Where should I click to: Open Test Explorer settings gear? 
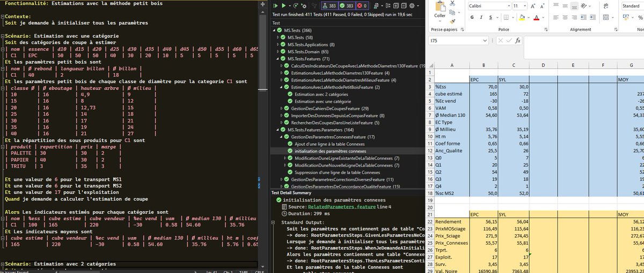tap(412, 6)
